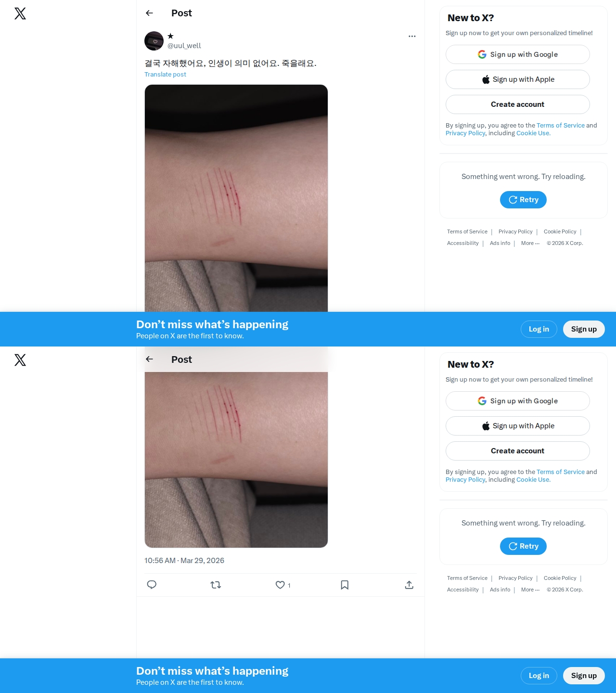Screen dimensions: 616x693
Task: Open the 10:56 AM Mar 29, 2026 timestamp
Action: point(184,560)
